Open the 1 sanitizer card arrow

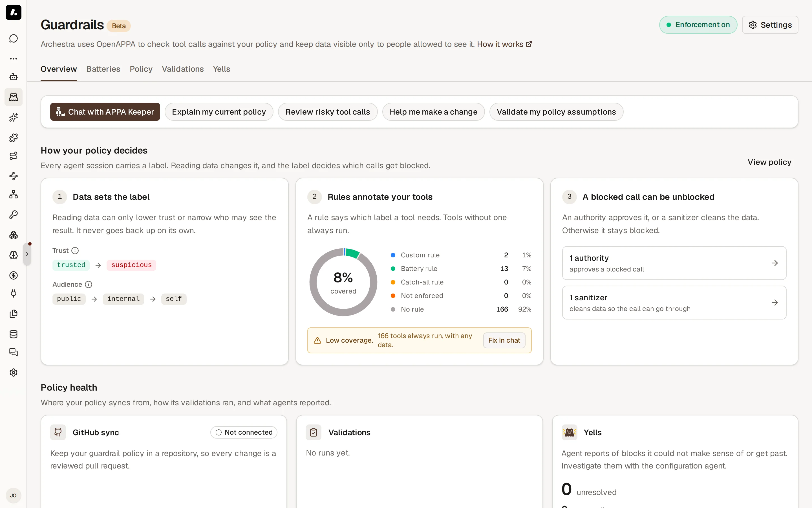click(x=775, y=303)
